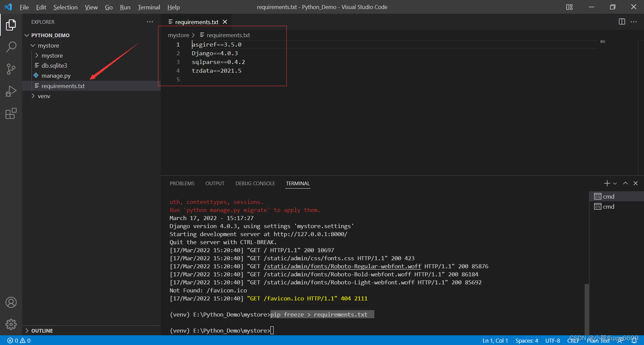Screen dimensions: 644x345
Task: Click line 4 tzdata==2021.5 in editor
Action: click(216, 71)
